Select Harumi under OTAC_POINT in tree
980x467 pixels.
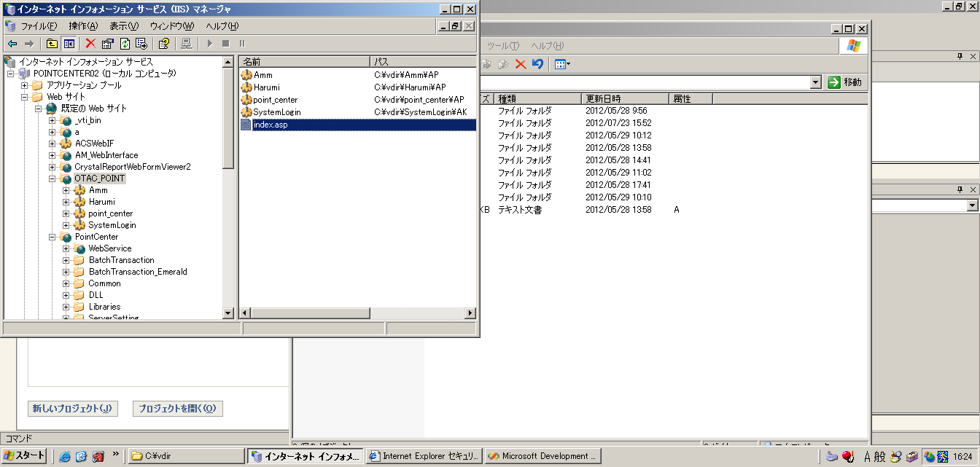point(102,202)
